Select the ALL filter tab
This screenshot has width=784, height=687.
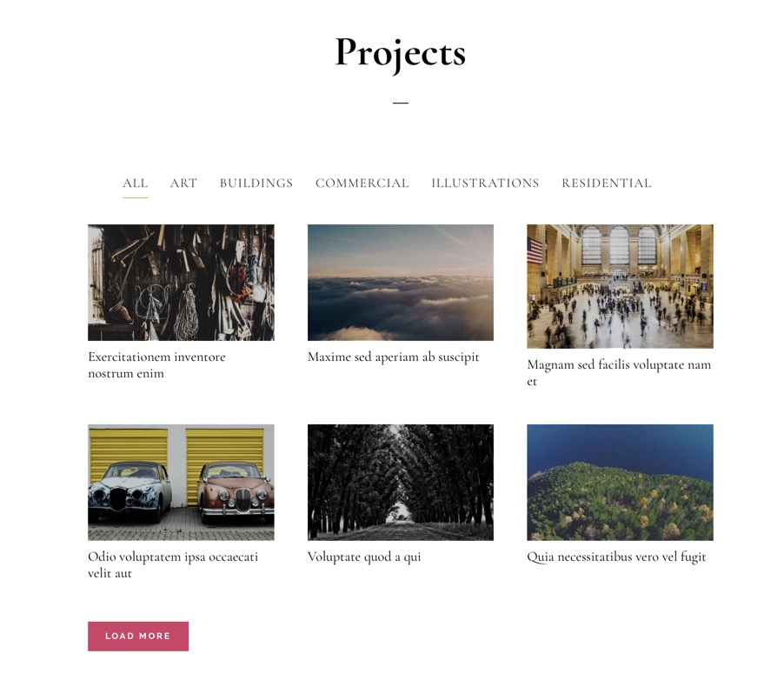pyautogui.click(x=135, y=183)
